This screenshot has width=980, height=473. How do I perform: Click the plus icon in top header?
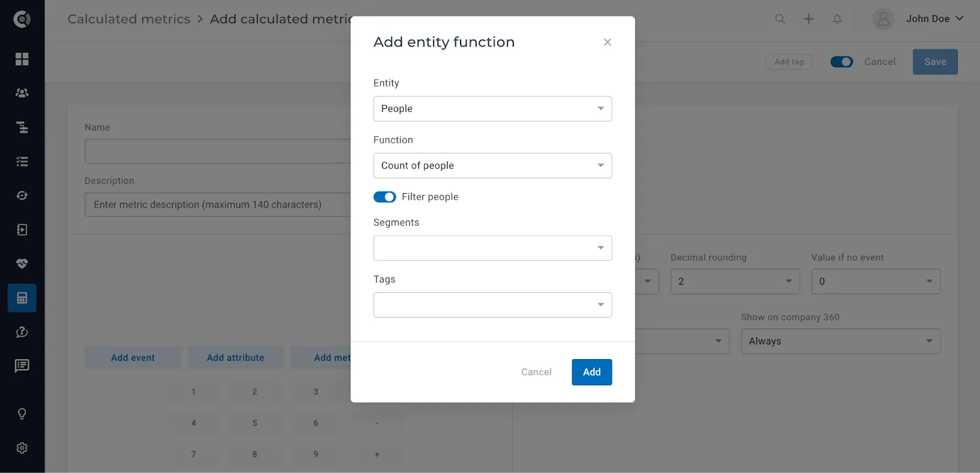pos(809,19)
